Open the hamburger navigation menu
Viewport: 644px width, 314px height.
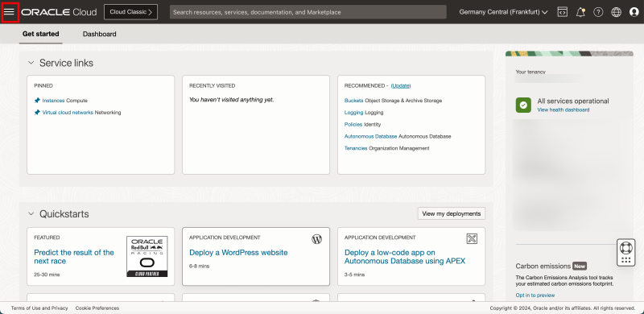click(x=9, y=12)
